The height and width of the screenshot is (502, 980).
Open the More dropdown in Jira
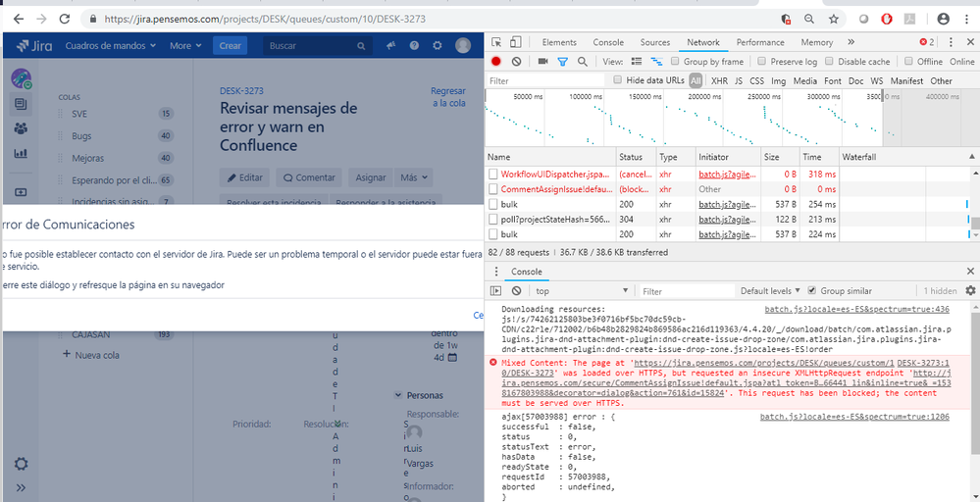[x=185, y=45]
